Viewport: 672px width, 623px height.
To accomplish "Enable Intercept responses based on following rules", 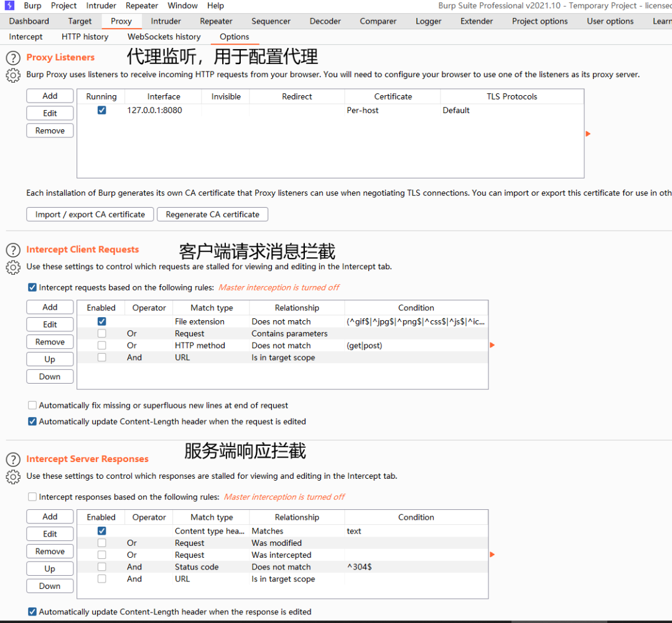I will (x=32, y=497).
